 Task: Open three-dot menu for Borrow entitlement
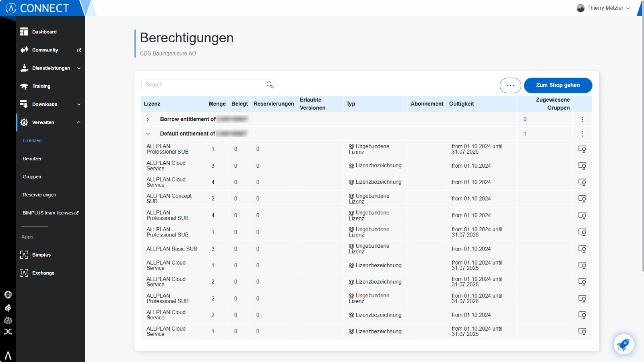click(582, 119)
